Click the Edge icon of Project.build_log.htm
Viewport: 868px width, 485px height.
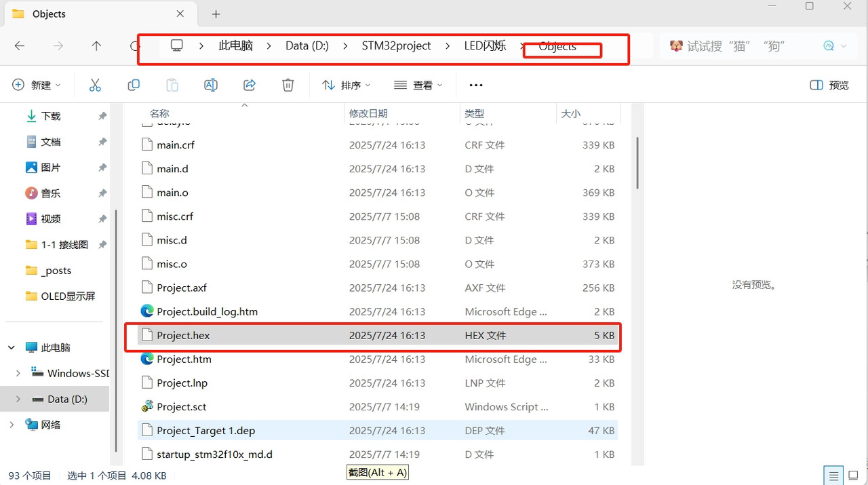(x=147, y=311)
